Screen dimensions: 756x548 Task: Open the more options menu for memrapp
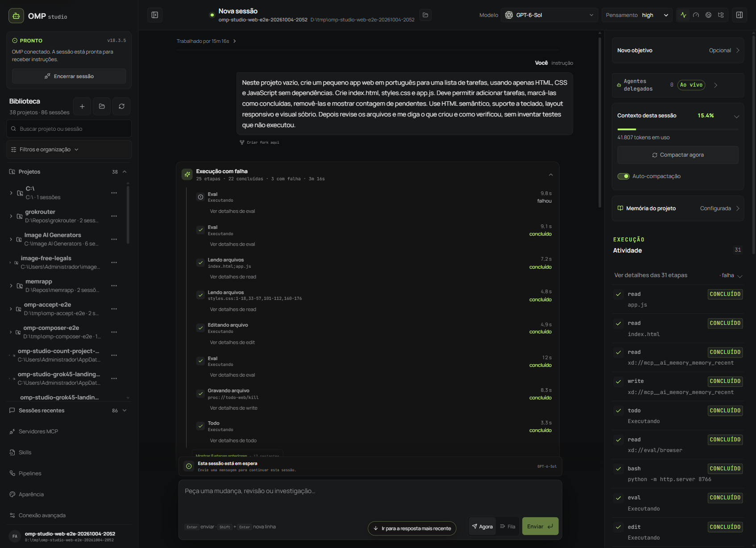pyautogui.click(x=114, y=286)
